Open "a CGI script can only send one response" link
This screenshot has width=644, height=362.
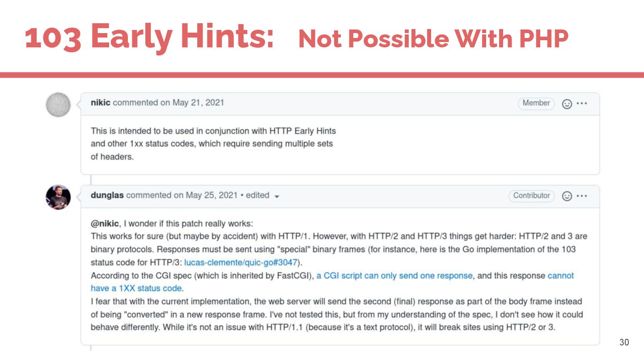394,276
